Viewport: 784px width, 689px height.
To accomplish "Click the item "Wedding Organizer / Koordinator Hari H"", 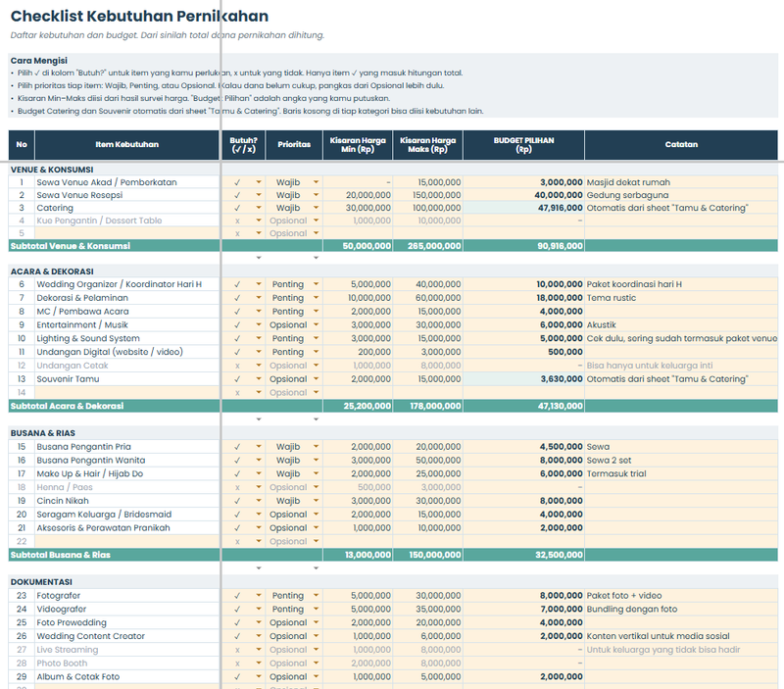I will 119,284.
